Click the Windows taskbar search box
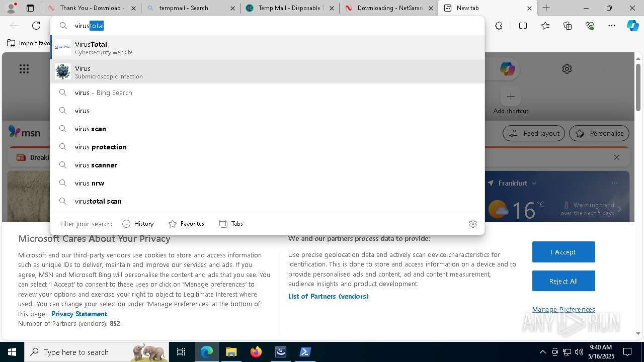This screenshot has width=644, height=362. pos(97,352)
